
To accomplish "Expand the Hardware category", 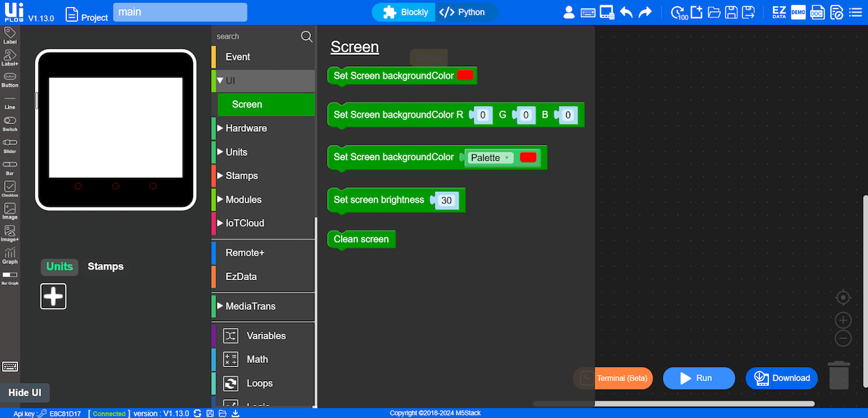I will [x=220, y=128].
